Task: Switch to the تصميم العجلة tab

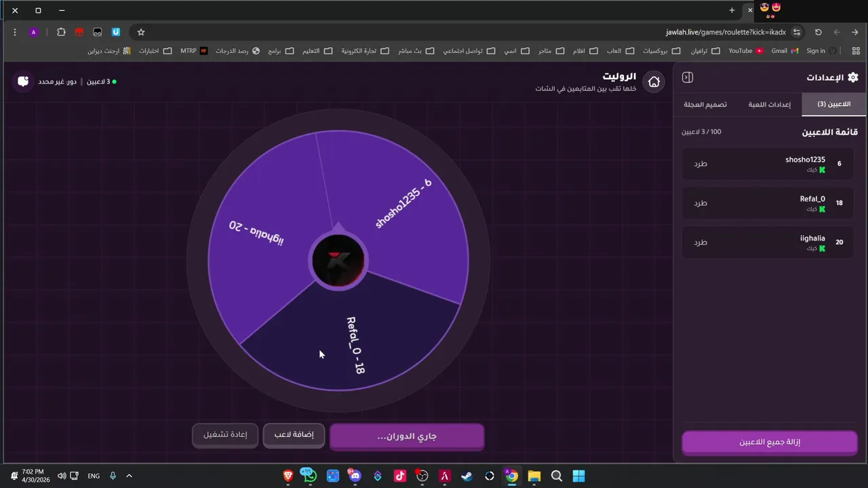Action: (705, 104)
